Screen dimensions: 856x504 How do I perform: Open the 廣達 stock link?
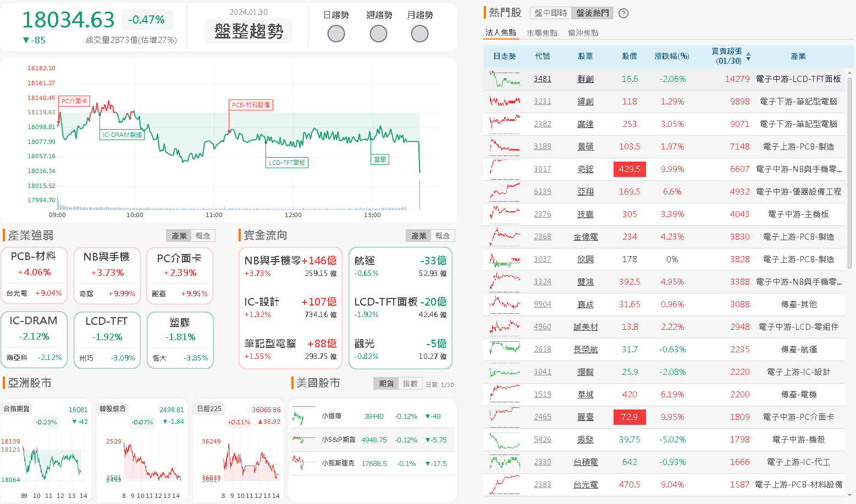[x=586, y=124]
